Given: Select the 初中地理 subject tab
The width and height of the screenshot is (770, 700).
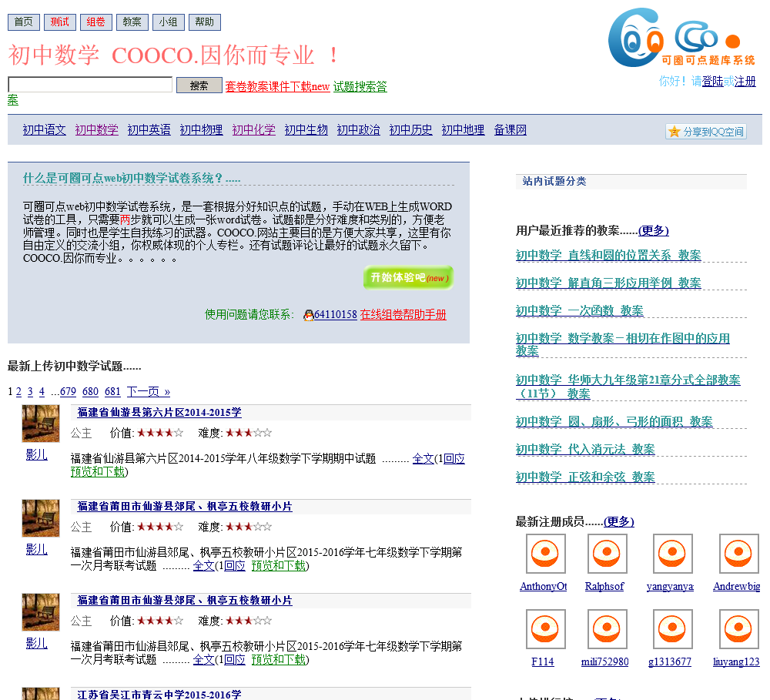Looking at the screenshot, I should 463,129.
